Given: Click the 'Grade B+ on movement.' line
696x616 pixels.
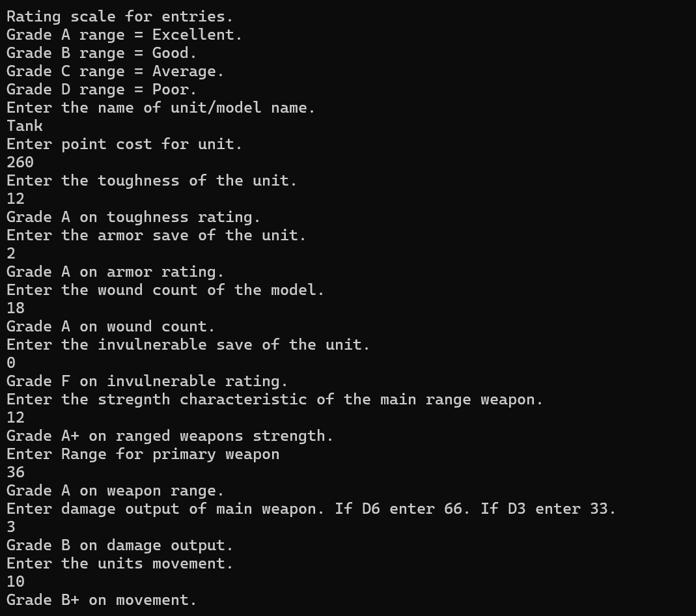Looking at the screenshot, I should pos(101,600).
